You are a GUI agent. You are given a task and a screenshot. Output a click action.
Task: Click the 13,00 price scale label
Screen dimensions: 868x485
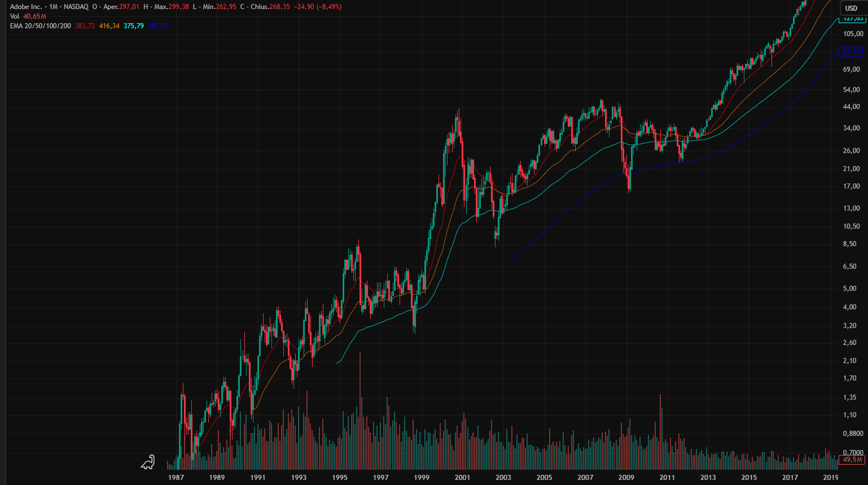[x=851, y=208]
